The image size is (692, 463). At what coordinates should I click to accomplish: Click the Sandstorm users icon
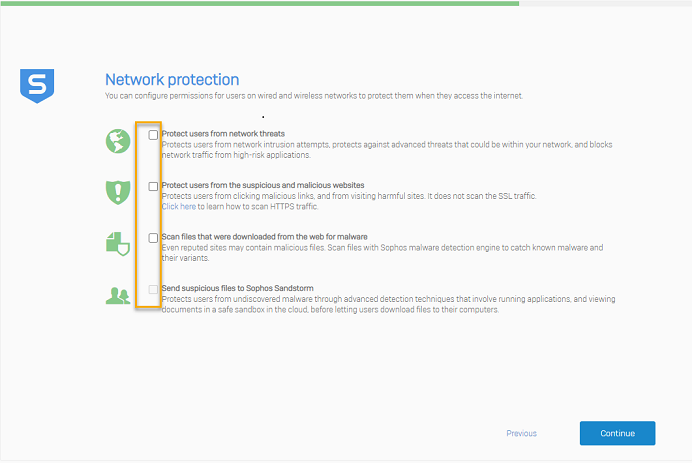point(118,295)
